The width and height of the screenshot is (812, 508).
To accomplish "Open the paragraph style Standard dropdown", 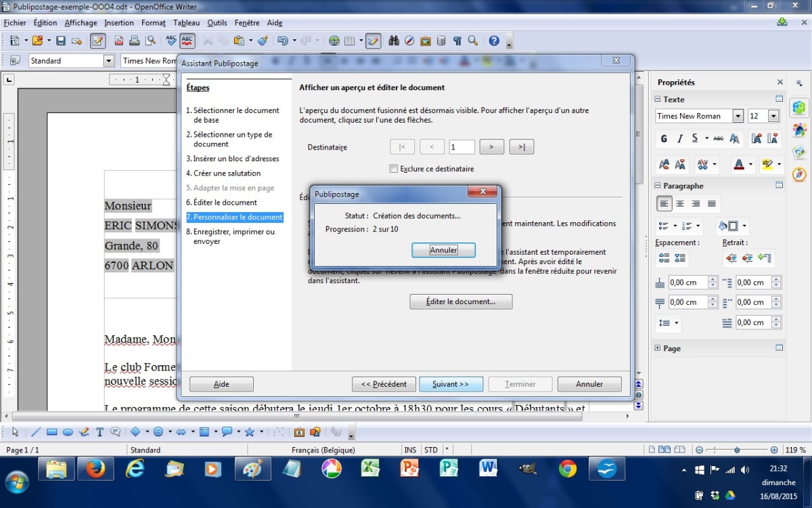I will tap(109, 61).
